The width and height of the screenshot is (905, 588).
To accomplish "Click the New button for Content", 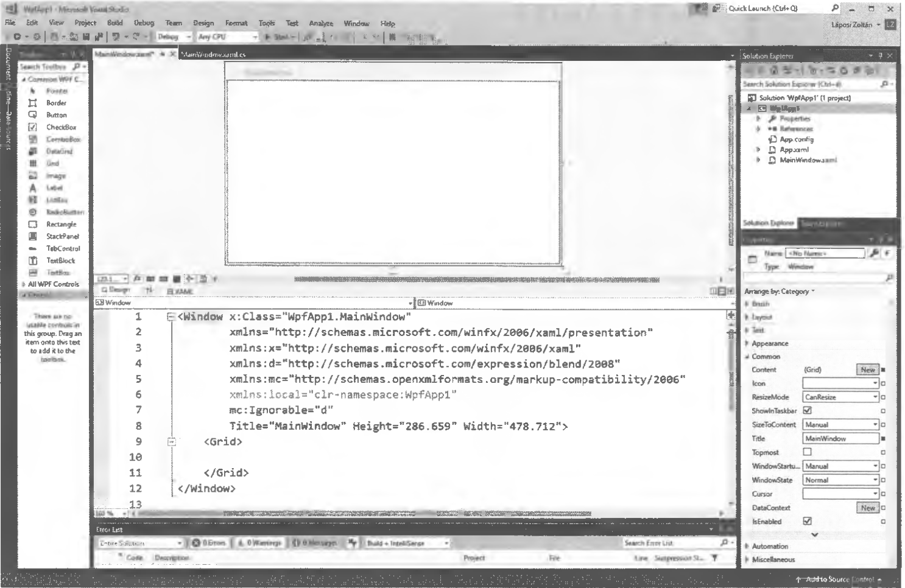I will tap(868, 369).
